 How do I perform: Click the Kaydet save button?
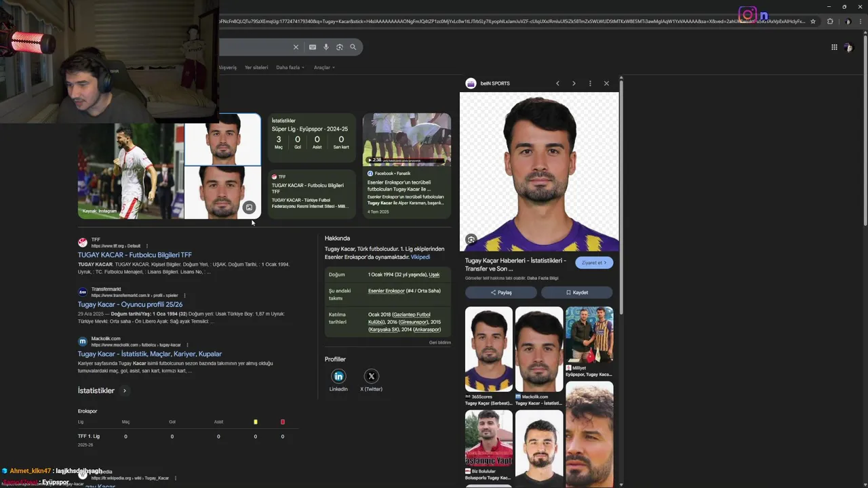point(577,293)
